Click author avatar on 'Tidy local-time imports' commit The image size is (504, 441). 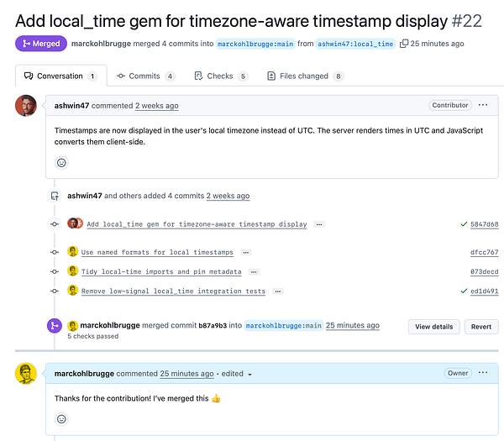point(72,270)
